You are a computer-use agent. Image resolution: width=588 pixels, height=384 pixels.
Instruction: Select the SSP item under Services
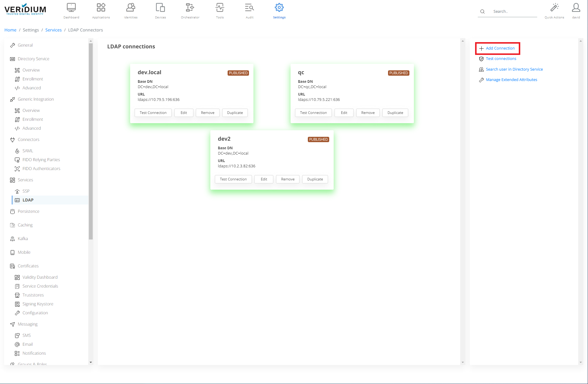click(26, 191)
